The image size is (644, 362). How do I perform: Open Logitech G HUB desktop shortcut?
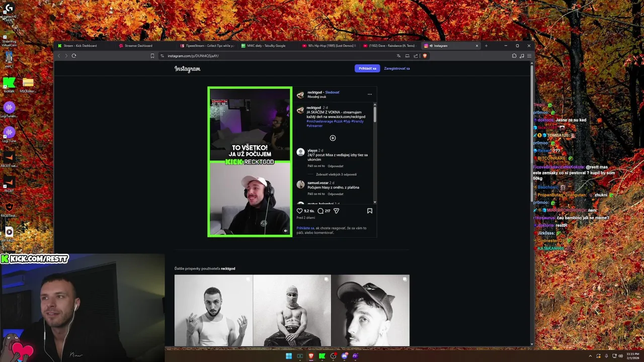click(9, 13)
